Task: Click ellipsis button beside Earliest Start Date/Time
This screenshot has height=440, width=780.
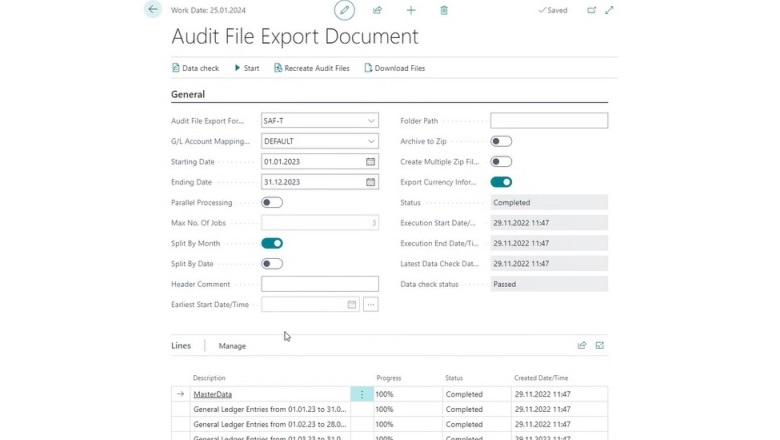Action: 371,304
